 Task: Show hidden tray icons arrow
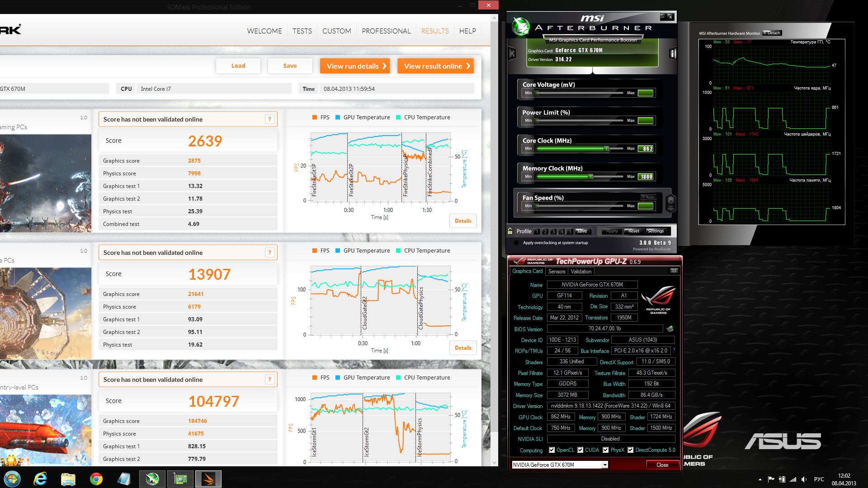(760, 479)
